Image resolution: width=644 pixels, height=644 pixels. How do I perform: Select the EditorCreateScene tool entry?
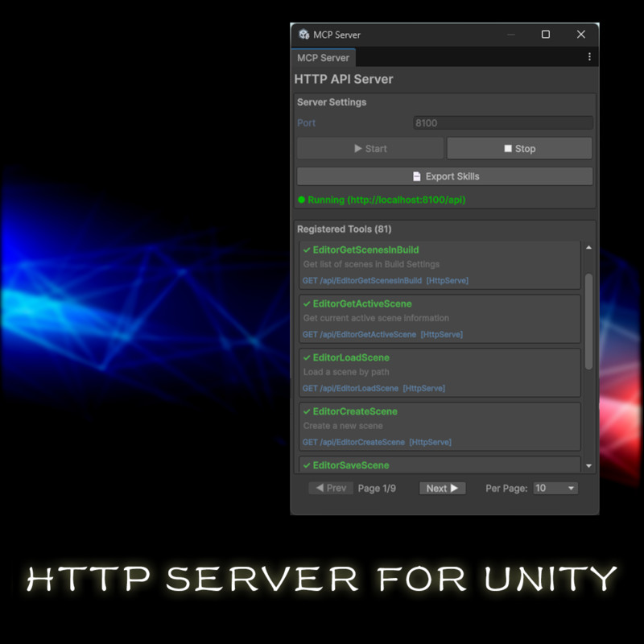440,427
